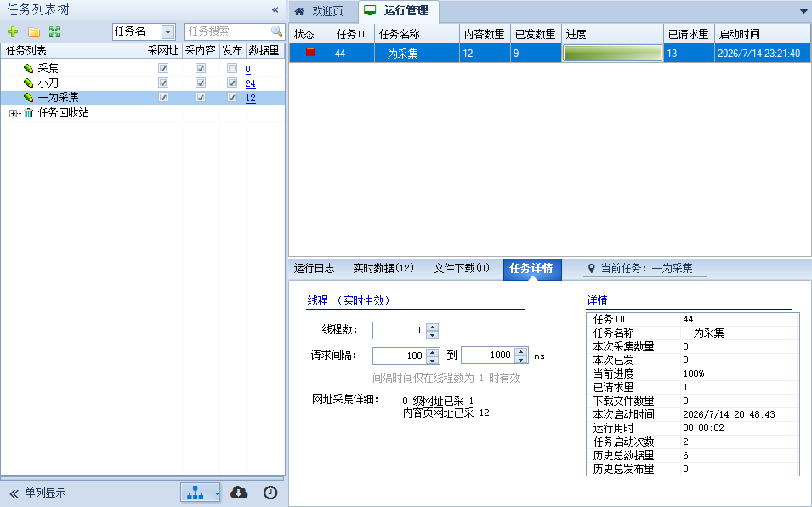The width and height of the screenshot is (812, 507).
Task: Open the 运行日志 tab
Action: coord(315,268)
